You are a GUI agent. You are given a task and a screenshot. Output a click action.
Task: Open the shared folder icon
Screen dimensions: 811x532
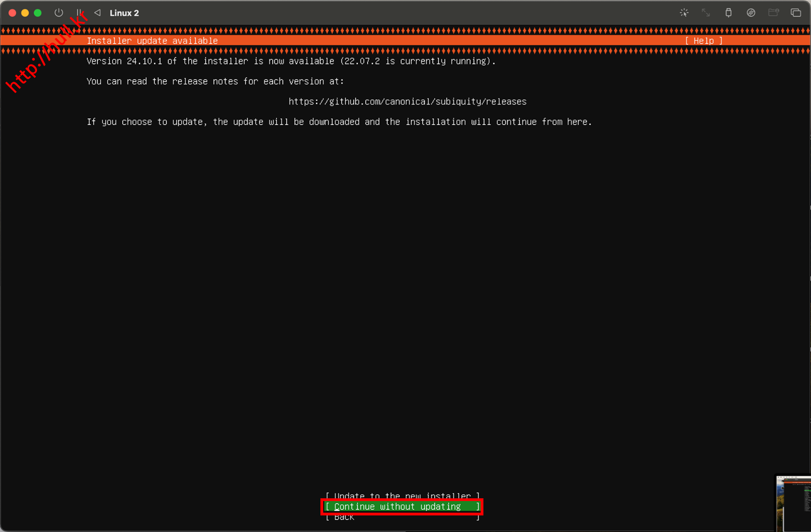click(x=773, y=13)
